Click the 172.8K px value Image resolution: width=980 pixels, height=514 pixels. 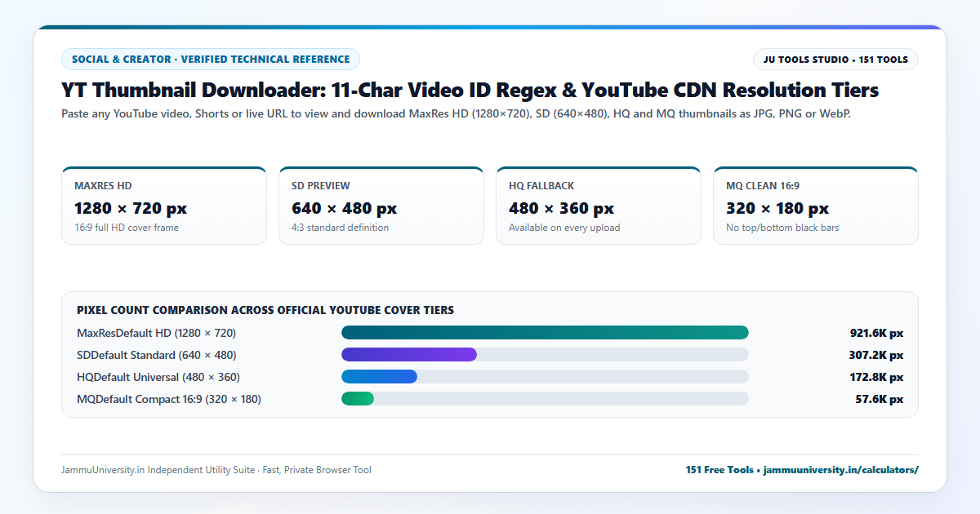[x=876, y=377]
